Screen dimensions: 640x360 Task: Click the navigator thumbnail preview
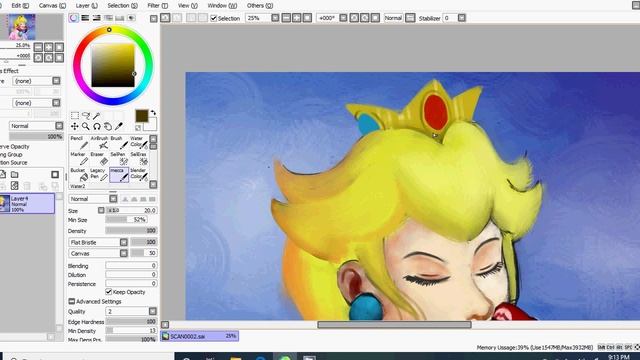(x=21, y=27)
